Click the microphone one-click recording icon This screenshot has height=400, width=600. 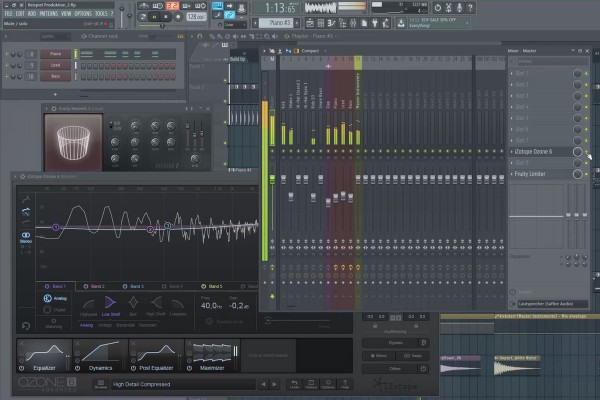(459, 7)
